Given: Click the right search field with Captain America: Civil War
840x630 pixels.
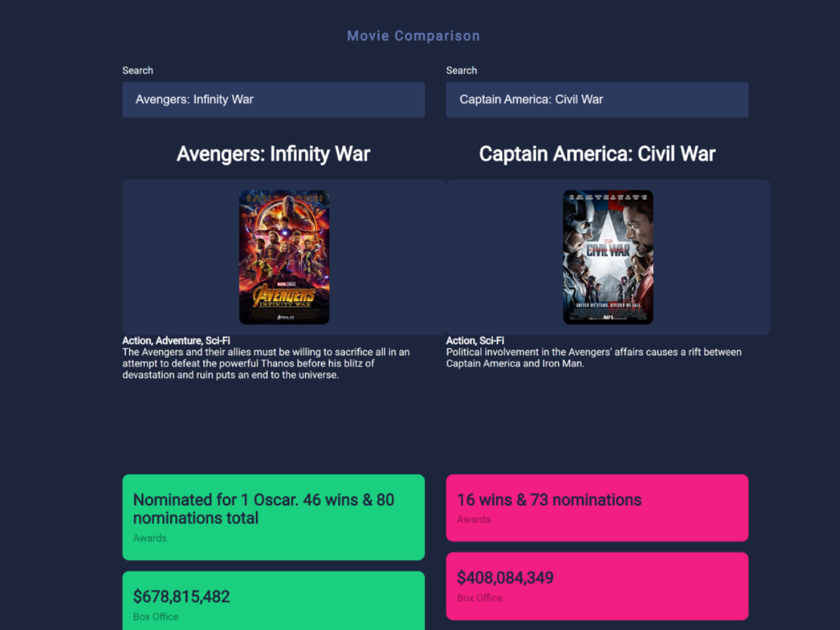Looking at the screenshot, I should (x=597, y=100).
